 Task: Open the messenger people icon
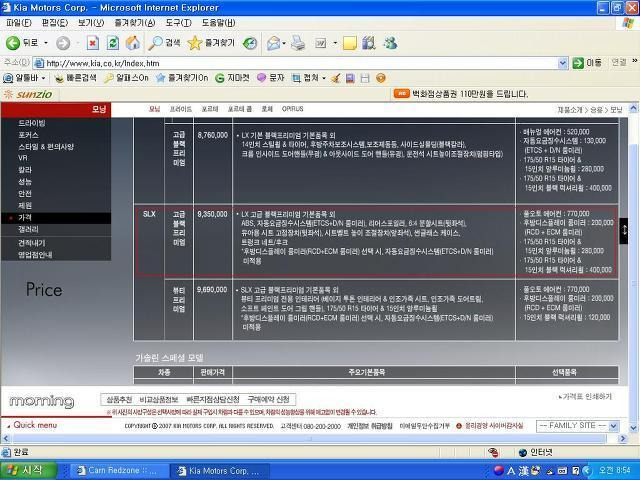click(x=390, y=43)
